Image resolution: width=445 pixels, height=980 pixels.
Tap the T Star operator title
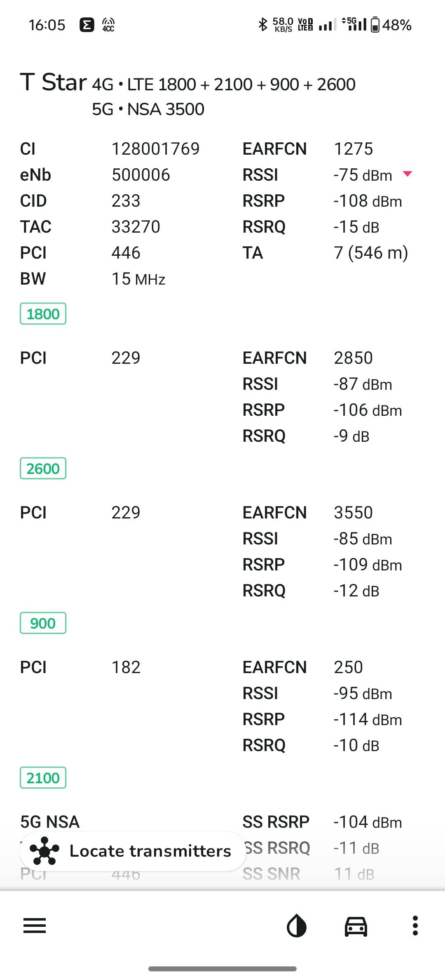pos(54,82)
